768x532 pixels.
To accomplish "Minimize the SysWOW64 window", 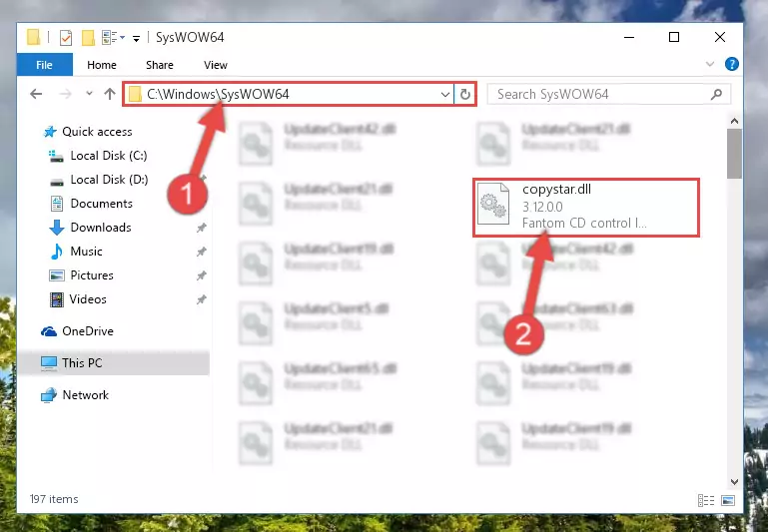I will point(629,37).
